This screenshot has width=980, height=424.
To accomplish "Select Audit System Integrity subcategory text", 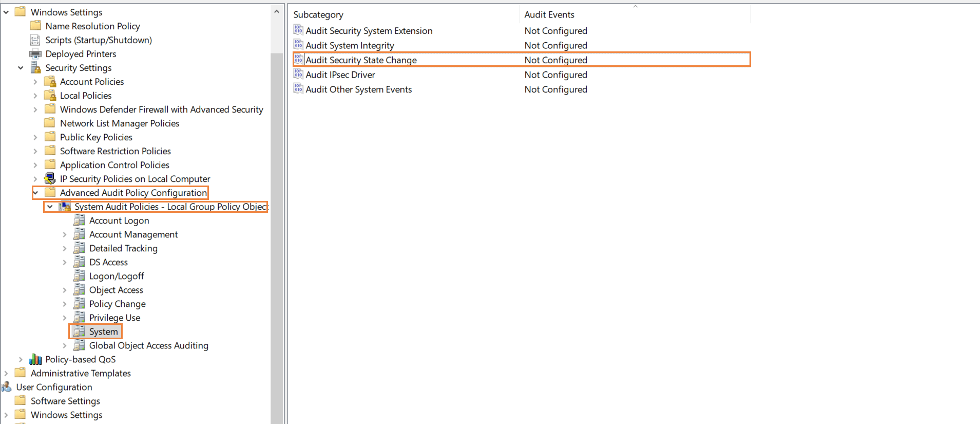I will tap(350, 45).
